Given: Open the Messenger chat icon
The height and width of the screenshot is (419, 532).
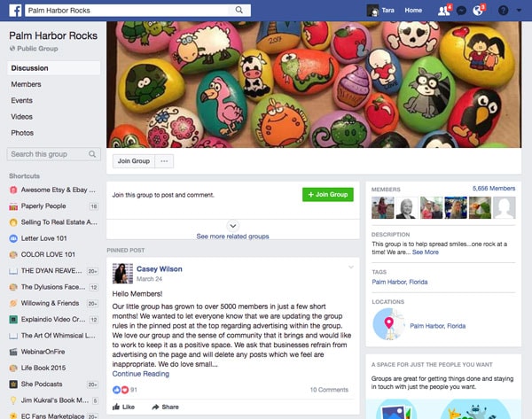Looking at the screenshot, I should coord(461,11).
